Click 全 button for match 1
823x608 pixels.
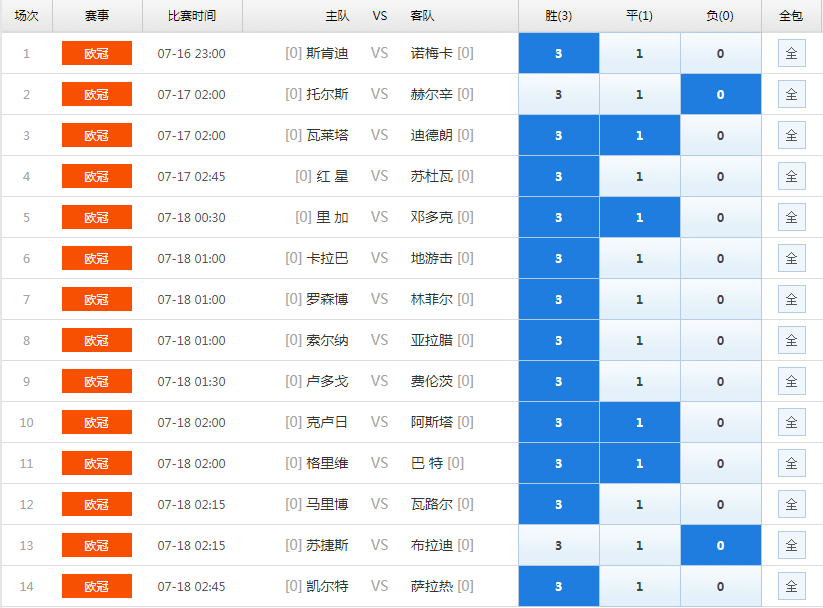point(791,53)
